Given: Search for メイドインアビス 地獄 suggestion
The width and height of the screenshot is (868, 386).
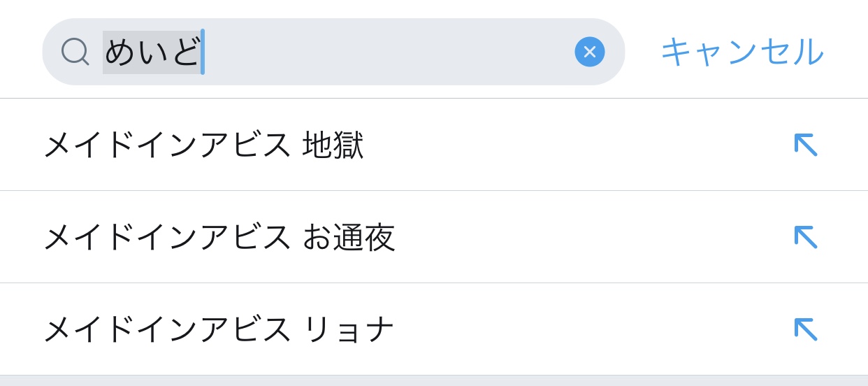Looking at the screenshot, I should click(x=203, y=145).
